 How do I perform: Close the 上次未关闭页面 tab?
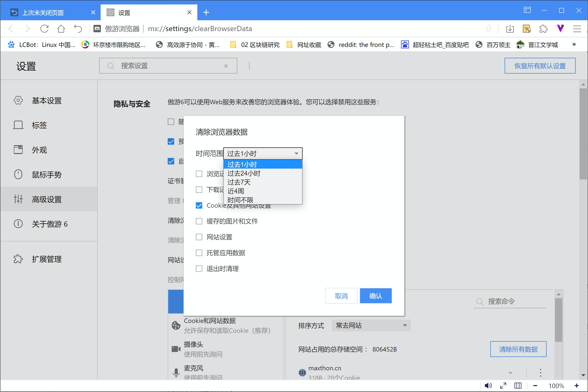pyautogui.click(x=93, y=12)
